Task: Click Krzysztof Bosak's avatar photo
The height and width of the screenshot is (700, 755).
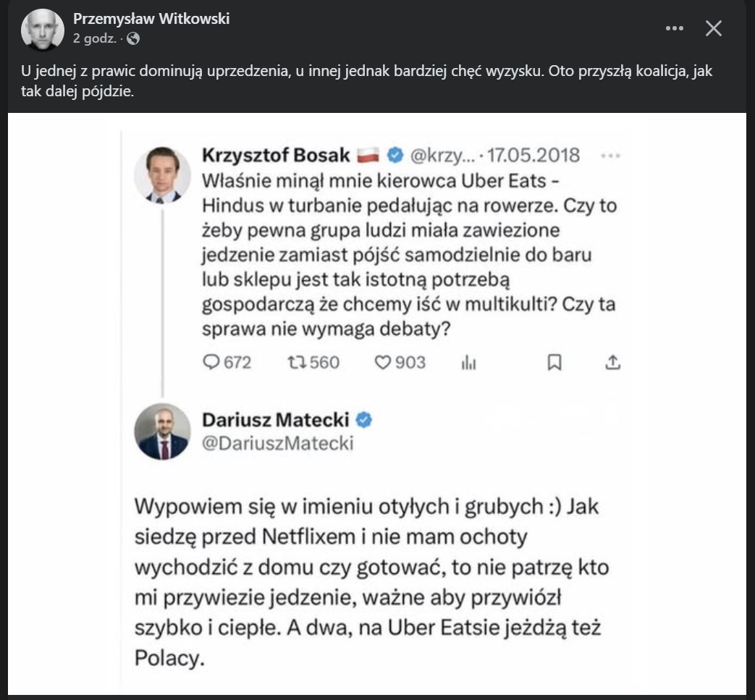Action: click(x=159, y=175)
